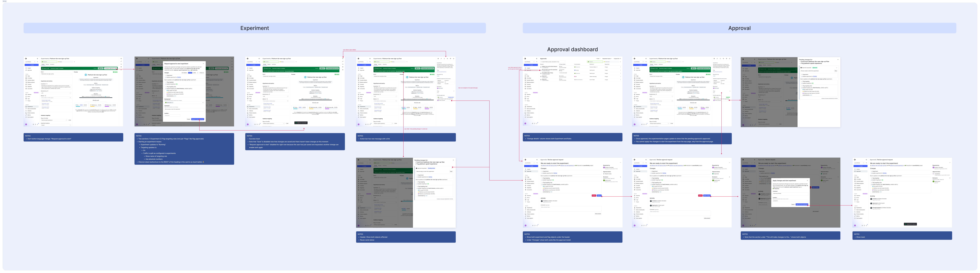Click Decline beside Approve button
The image size is (980, 273).
point(594,196)
